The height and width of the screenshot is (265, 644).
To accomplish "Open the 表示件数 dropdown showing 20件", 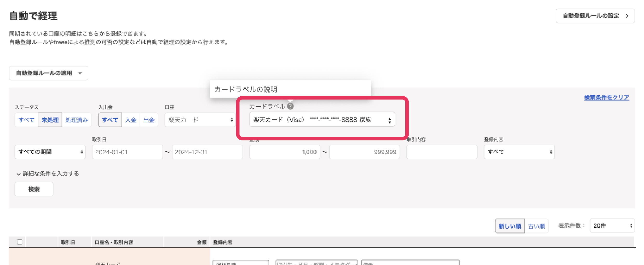I will 612,226.
